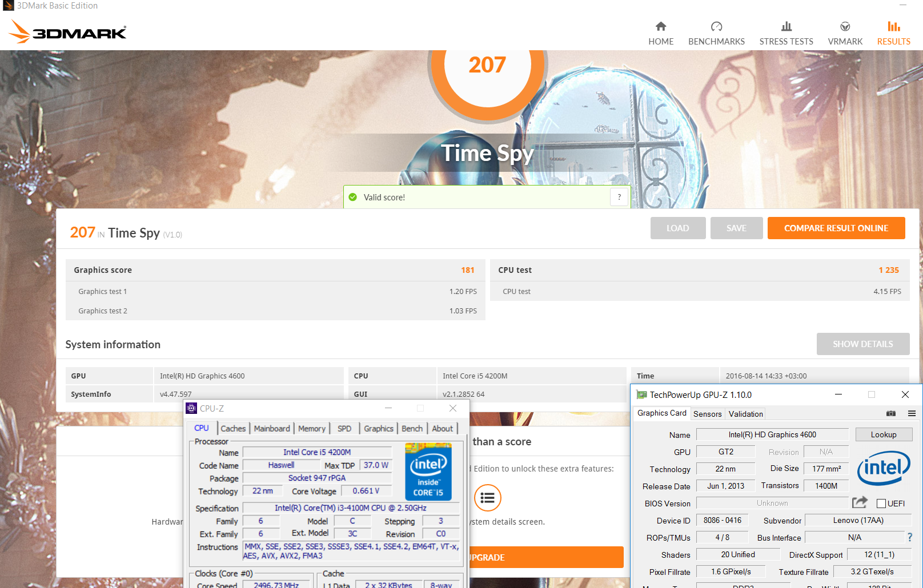
Task: Click the DirectX Support 12 (11_1) field
Action: [x=880, y=554]
